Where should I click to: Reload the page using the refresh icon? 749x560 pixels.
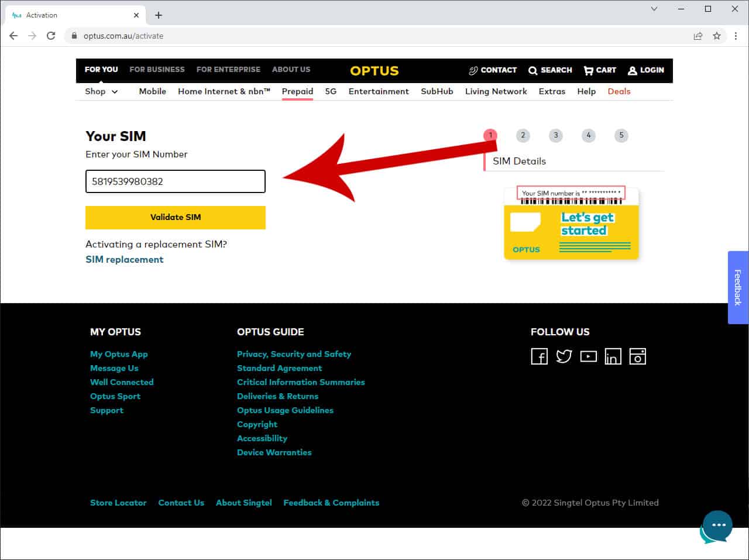click(51, 36)
